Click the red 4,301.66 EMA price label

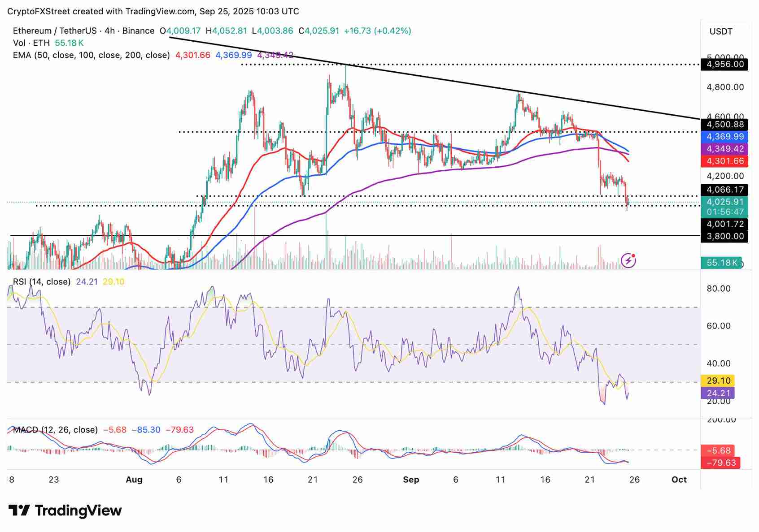click(x=725, y=161)
